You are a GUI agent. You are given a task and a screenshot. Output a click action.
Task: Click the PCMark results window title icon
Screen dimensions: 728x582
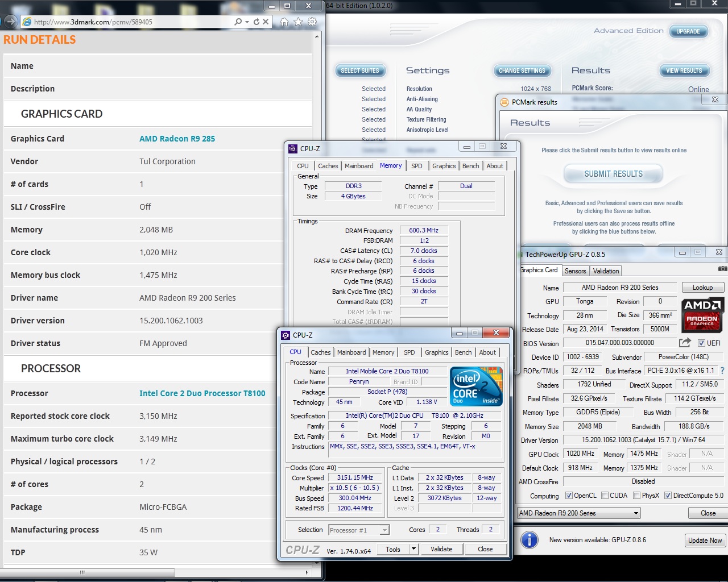pos(504,102)
